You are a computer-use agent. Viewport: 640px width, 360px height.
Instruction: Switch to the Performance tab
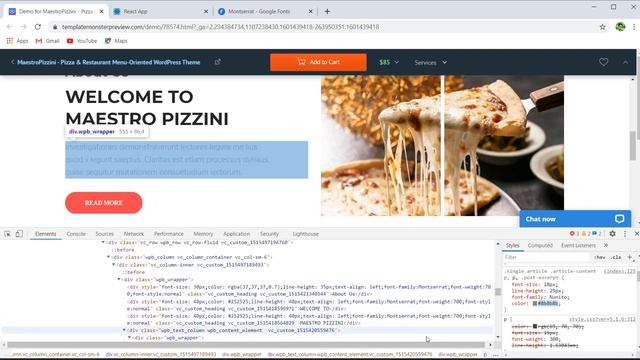click(x=169, y=234)
